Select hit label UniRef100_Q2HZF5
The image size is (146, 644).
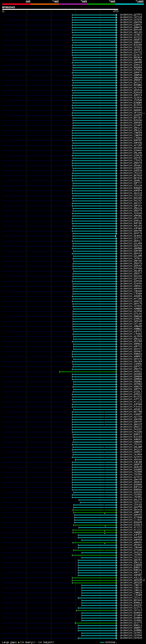click(x=131, y=115)
